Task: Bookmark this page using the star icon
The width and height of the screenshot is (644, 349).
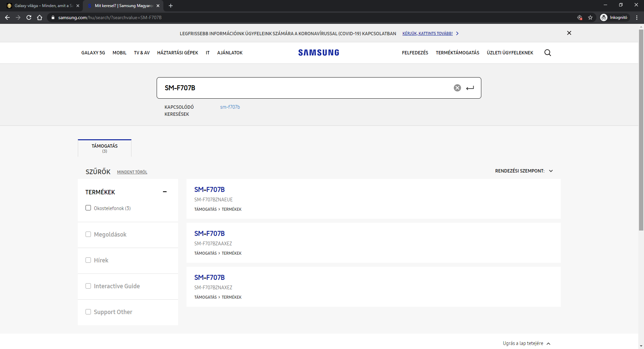Action: coord(590,17)
